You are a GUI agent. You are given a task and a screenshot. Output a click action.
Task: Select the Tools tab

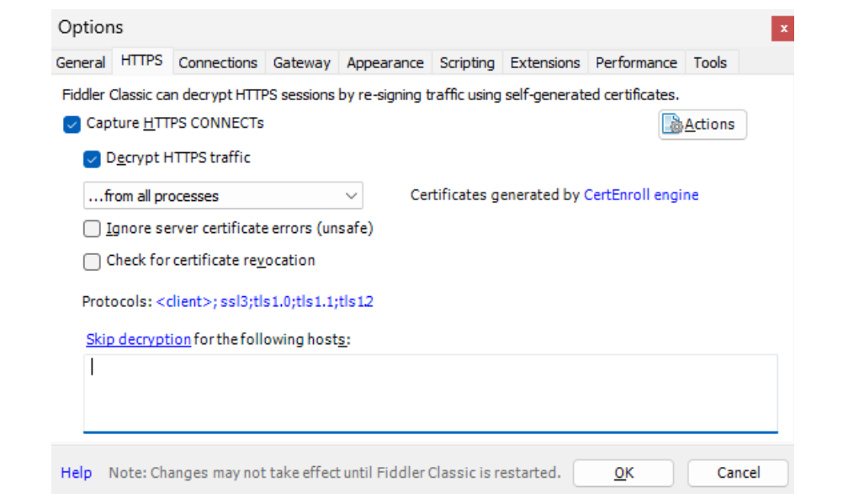[710, 62]
